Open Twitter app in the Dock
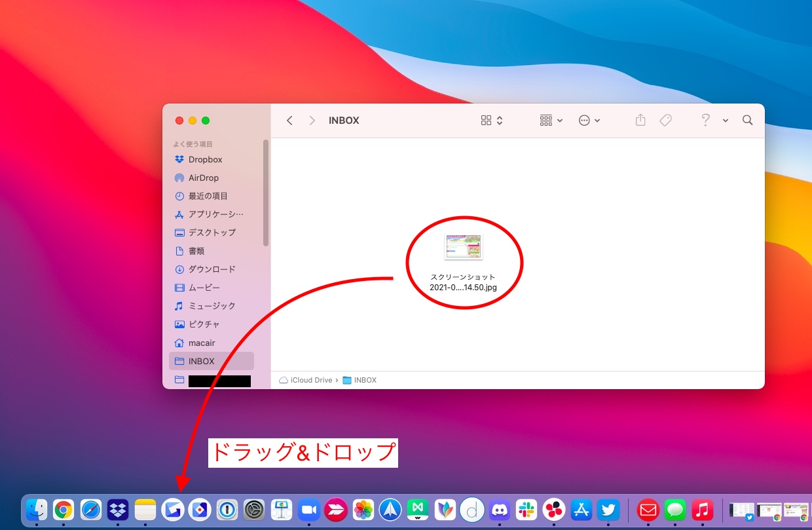The width and height of the screenshot is (812, 530). click(608, 509)
